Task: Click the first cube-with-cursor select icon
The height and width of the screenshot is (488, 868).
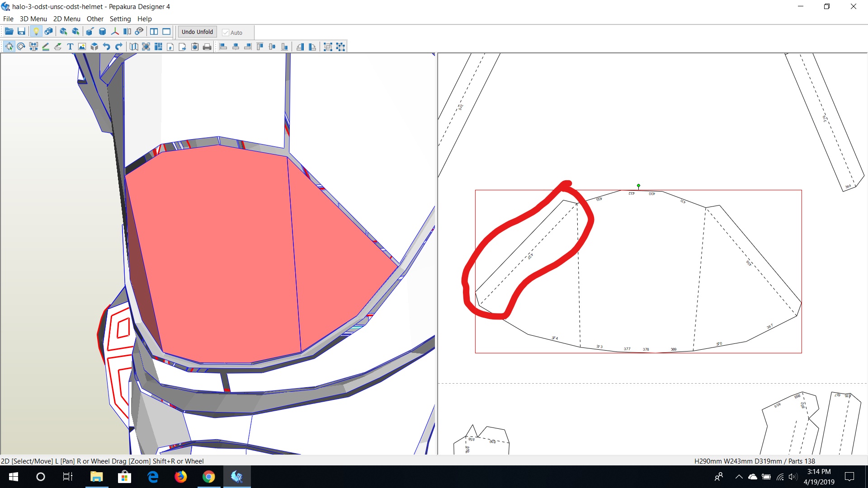Action: tap(63, 32)
